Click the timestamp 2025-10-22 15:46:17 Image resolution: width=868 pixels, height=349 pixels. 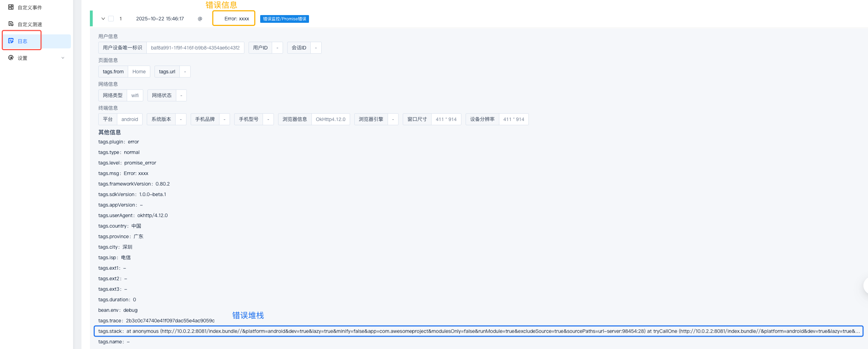click(160, 19)
